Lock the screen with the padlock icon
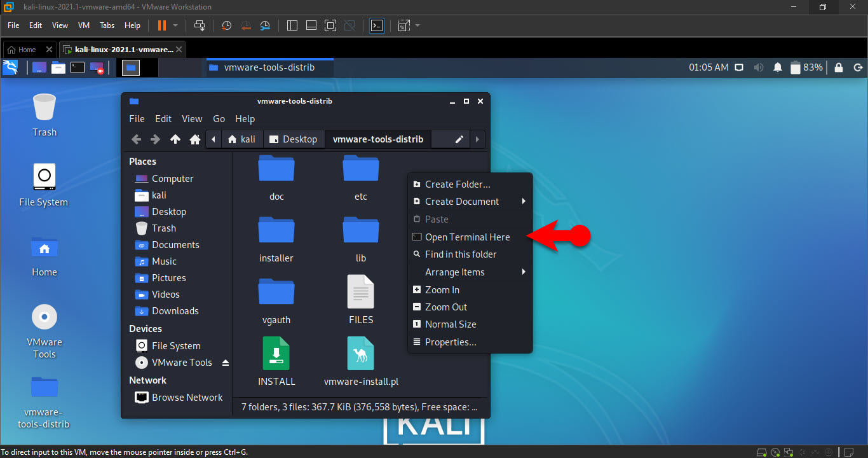Screen dimensions: 868x458 point(839,67)
